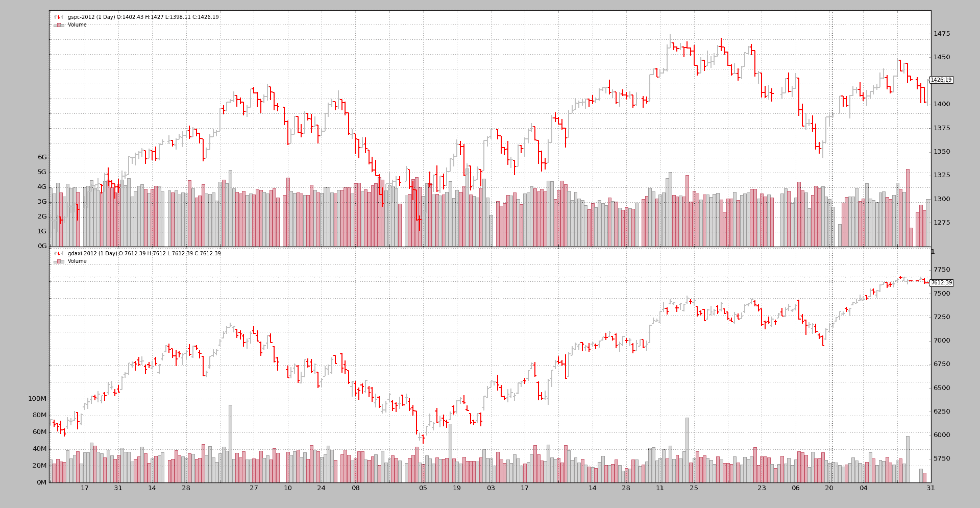This screenshot has width=980, height=508.
Task: Click the 08 date label on x-axis
Action: pos(355,488)
